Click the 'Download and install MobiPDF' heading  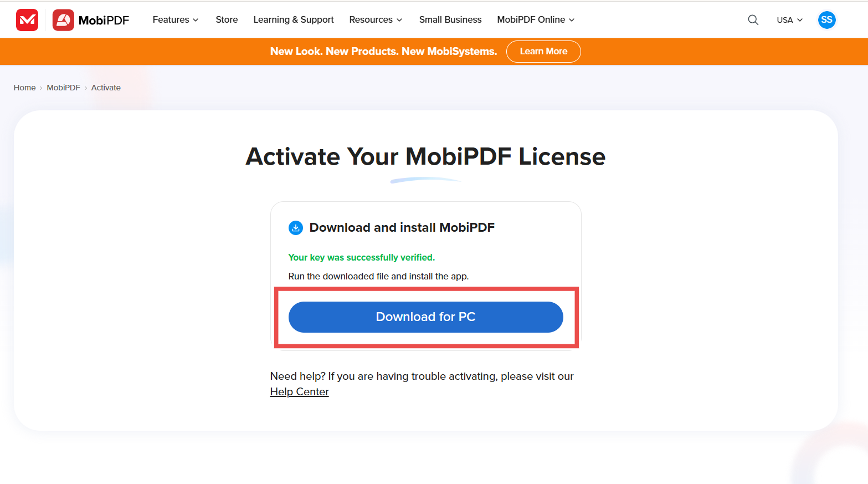[402, 228]
